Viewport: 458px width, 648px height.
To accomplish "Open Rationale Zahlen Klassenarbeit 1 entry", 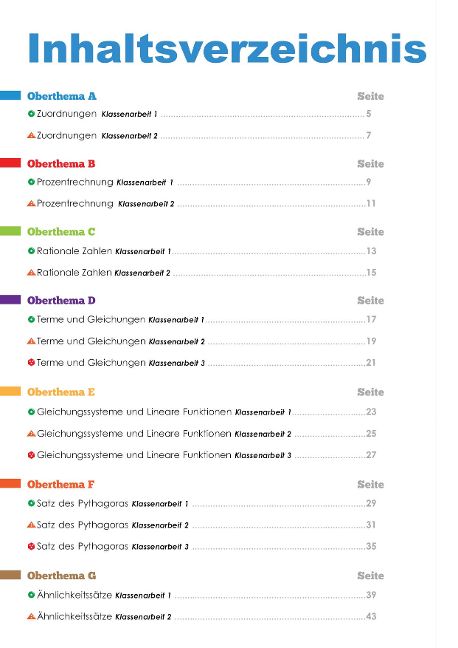I will pos(202,251).
